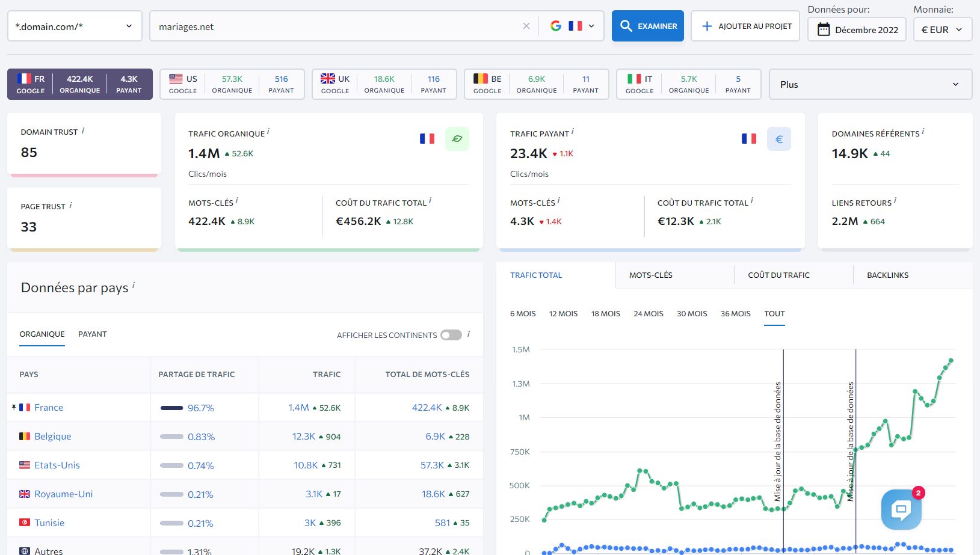Select the US Google database tab
Viewport: 980px width, 555px height.
pos(232,84)
